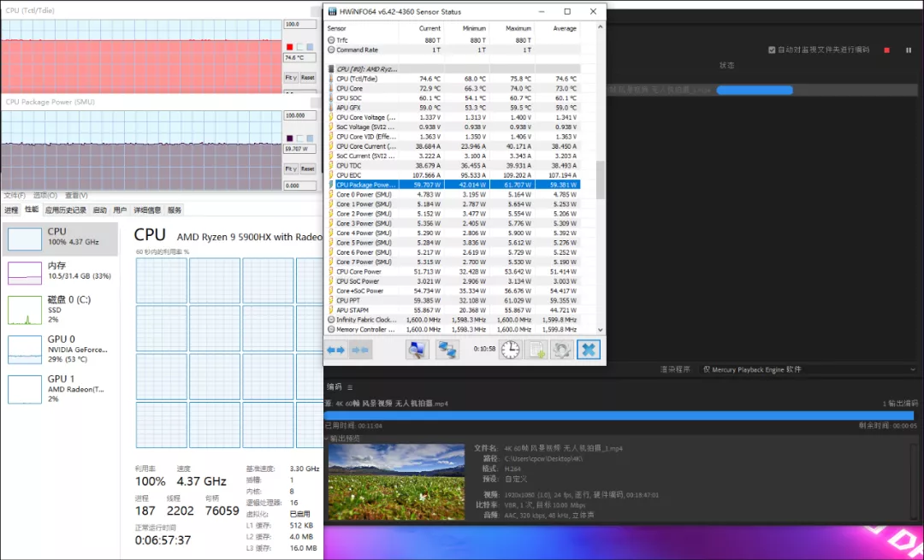Click HWiNFO64 title bar app icon
924x560 pixels.
pos(332,12)
